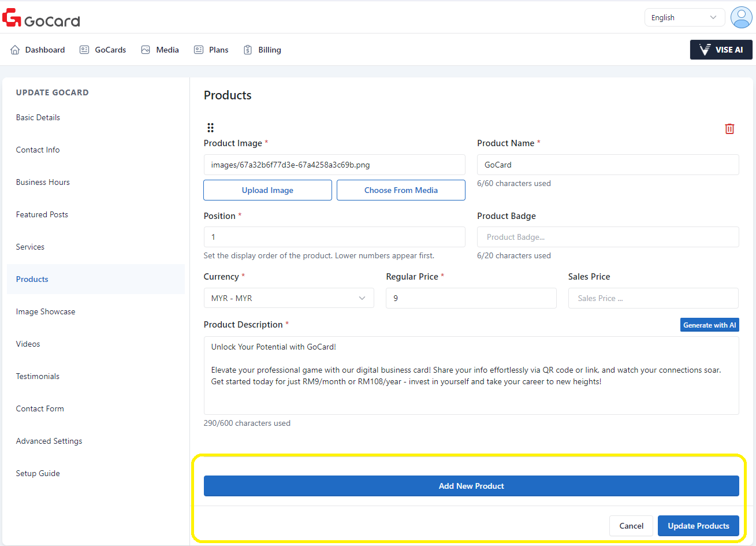Switch to Image Showcase section
The image size is (756, 546).
tap(46, 311)
